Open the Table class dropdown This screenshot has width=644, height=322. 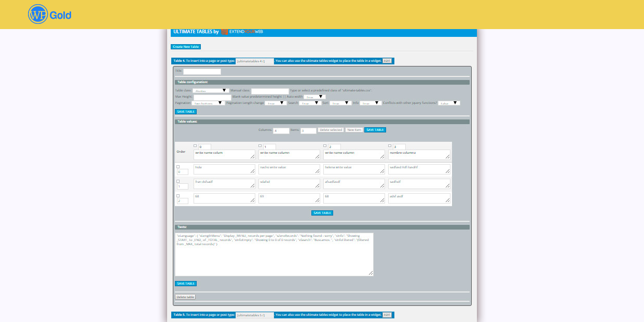pyautogui.click(x=211, y=90)
